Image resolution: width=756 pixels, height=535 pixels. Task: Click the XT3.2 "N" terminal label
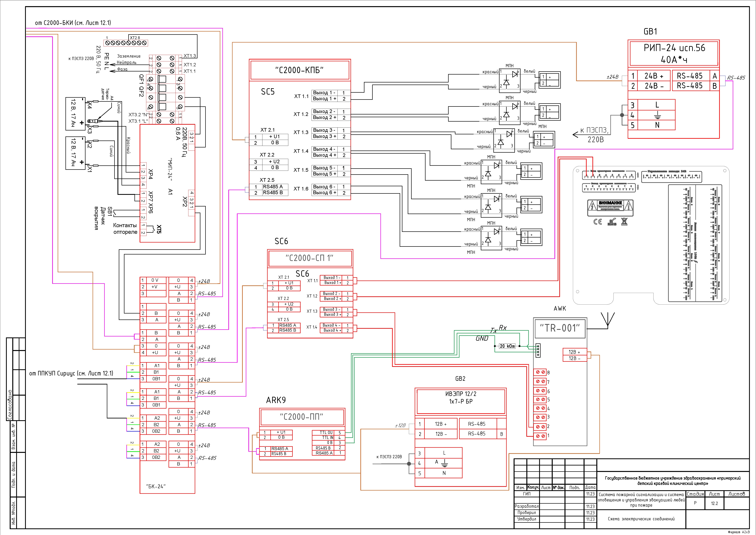(x=138, y=115)
